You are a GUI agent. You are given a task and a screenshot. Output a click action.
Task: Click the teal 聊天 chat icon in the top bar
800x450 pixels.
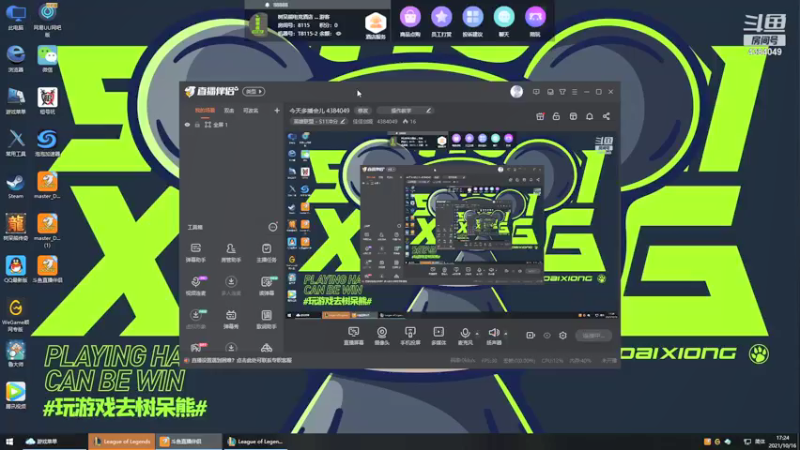pyautogui.click(x=504, y=22)
